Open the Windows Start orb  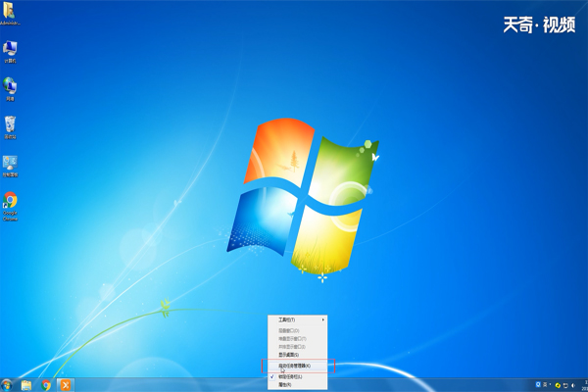[7, 385]
